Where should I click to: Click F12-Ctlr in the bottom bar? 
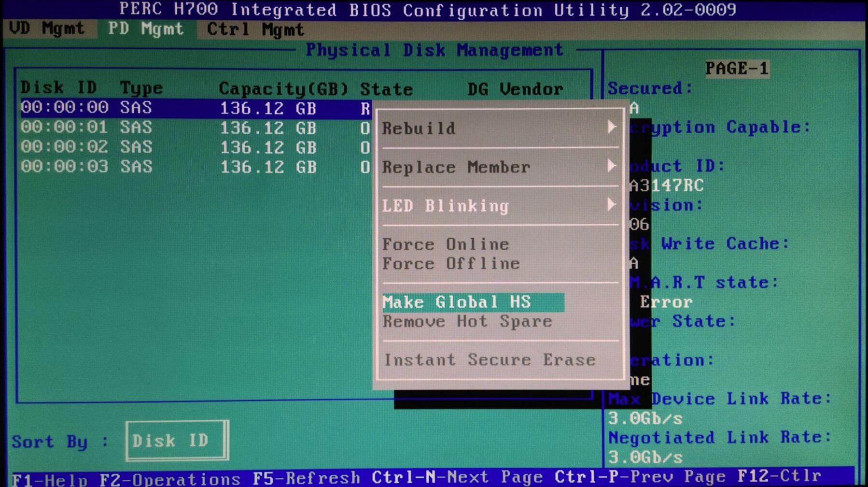tap(779, 476)
